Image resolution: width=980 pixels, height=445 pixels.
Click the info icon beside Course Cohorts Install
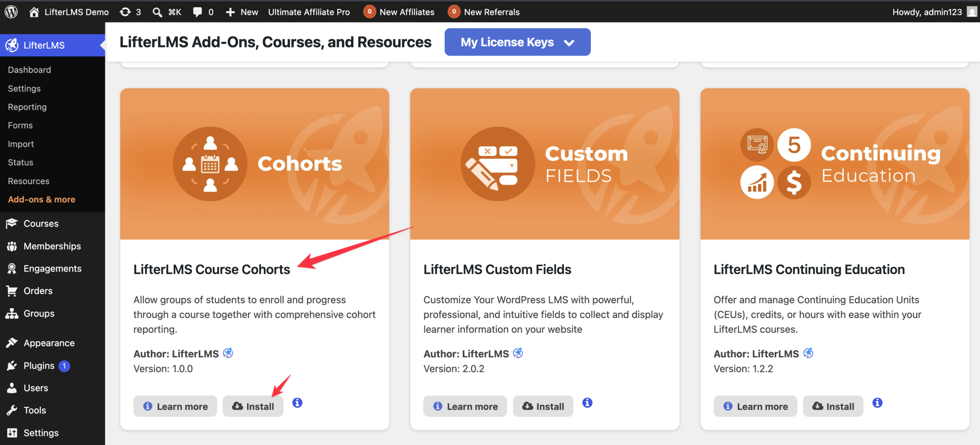click(x=297, y=403)
